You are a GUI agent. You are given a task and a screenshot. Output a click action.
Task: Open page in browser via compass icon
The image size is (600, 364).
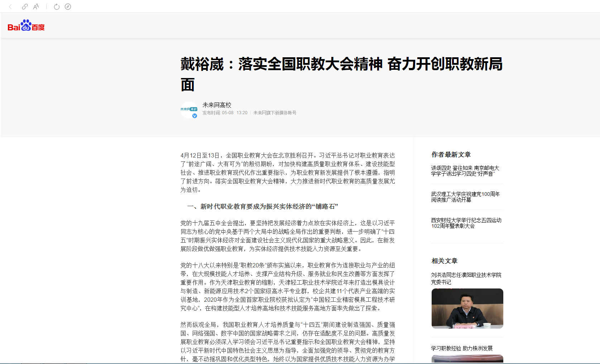[x=68, y=6]
